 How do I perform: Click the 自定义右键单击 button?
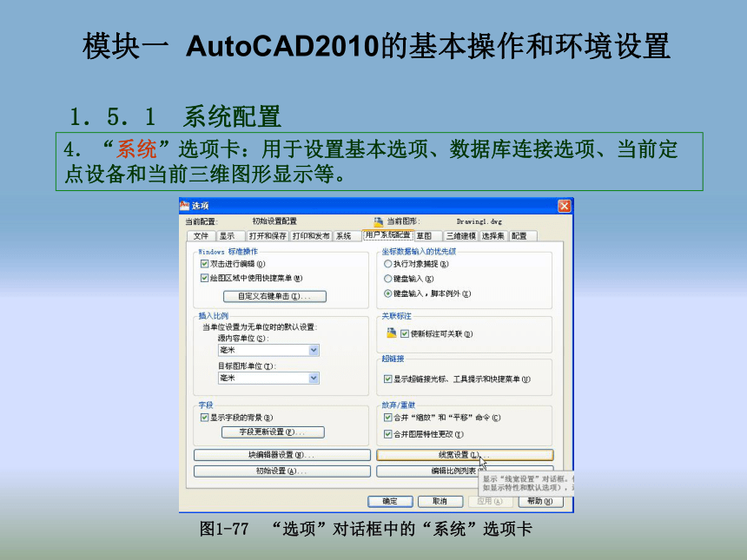pos(274,296)
